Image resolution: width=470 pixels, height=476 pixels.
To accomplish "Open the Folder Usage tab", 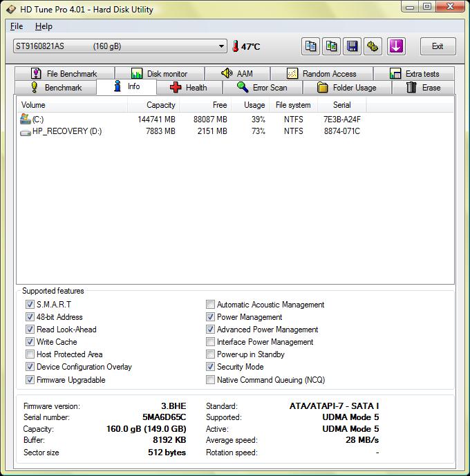I will click(x=347, y=88).
